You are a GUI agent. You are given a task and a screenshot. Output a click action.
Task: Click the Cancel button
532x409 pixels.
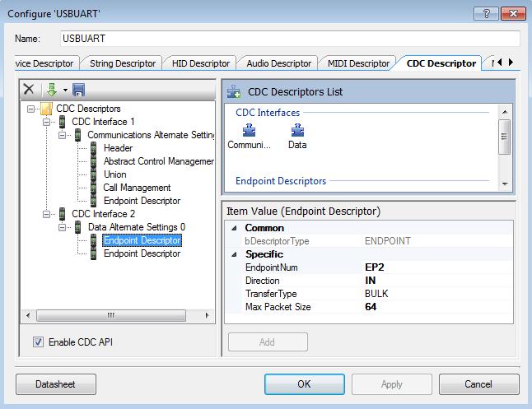(478, 384)
